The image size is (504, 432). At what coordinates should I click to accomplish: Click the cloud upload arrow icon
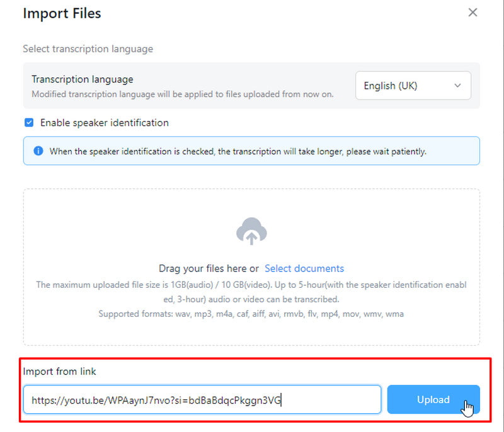tap(251, 231)
